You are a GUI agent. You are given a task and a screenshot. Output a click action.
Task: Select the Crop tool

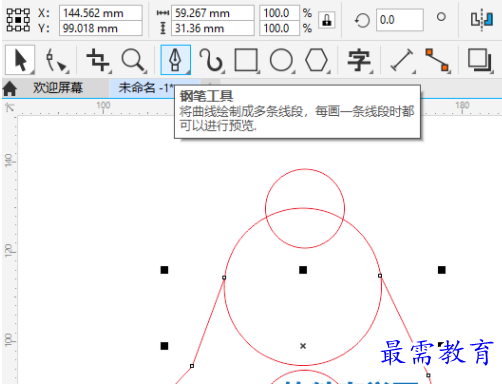(97, 60)
